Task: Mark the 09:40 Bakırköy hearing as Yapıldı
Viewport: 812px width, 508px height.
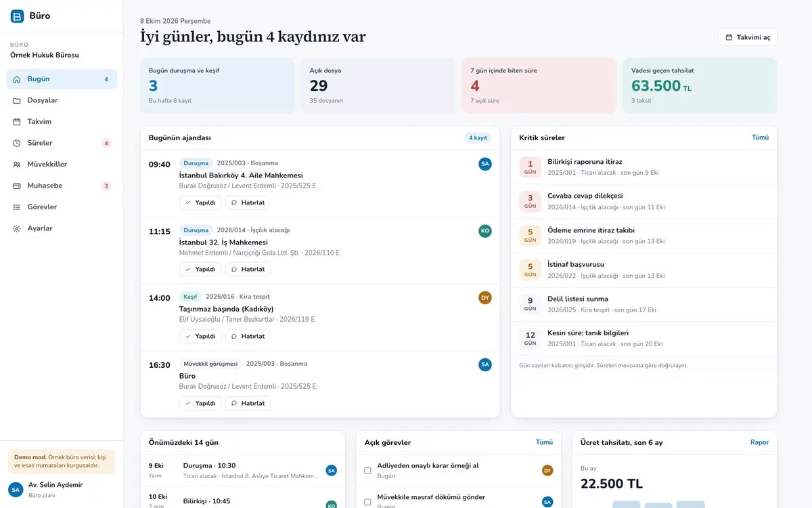Action: click(200, 203)
